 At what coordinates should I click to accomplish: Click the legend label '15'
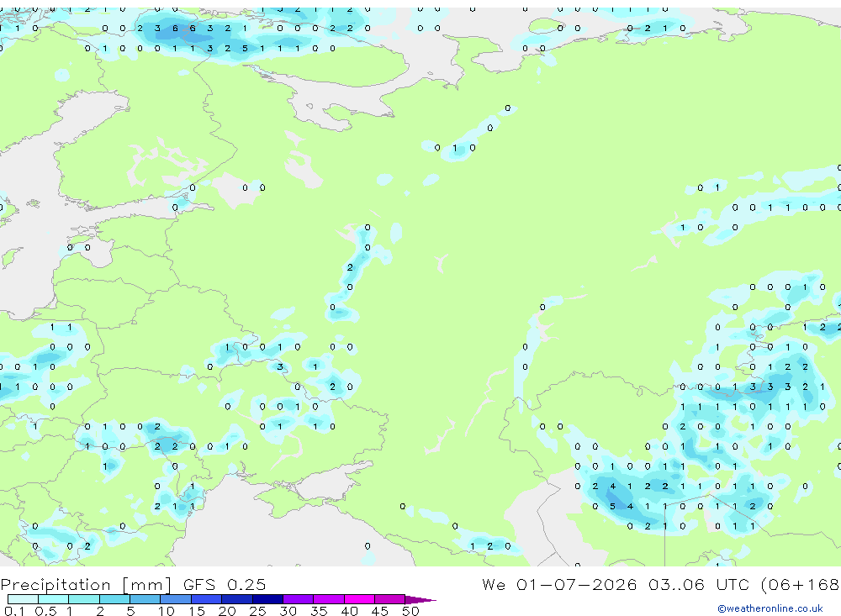[197, 611]
